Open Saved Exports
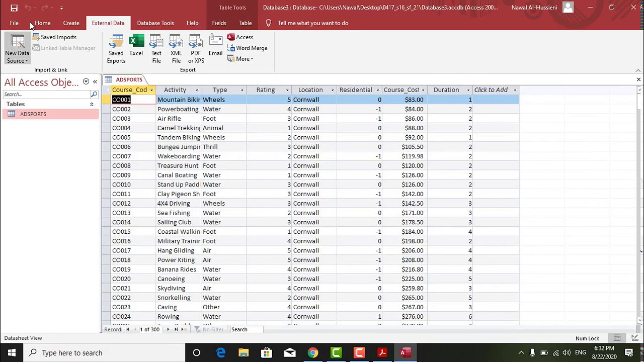The image size is (644, 362). click(x=116, y=50)
